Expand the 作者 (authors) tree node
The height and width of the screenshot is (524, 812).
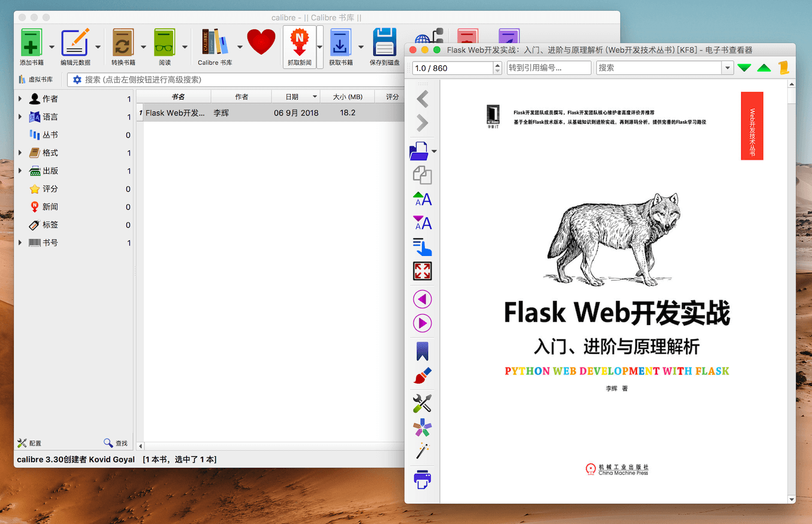[20, 99]
